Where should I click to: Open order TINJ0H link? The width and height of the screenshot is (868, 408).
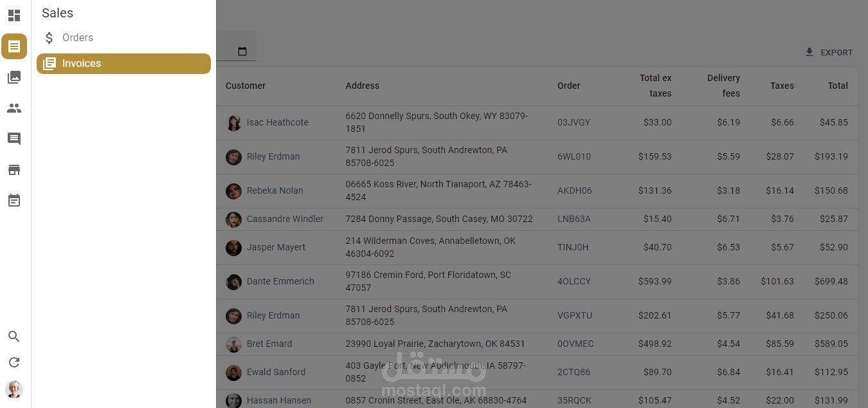[x=572, y=247]
